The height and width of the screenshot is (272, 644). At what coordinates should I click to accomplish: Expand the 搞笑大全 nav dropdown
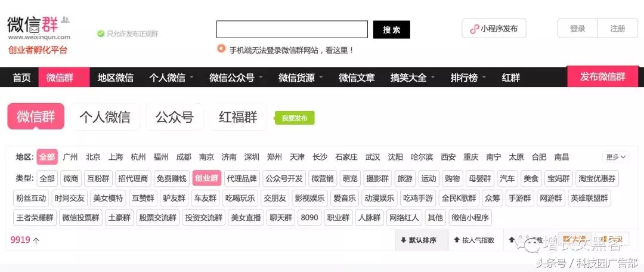413,77
